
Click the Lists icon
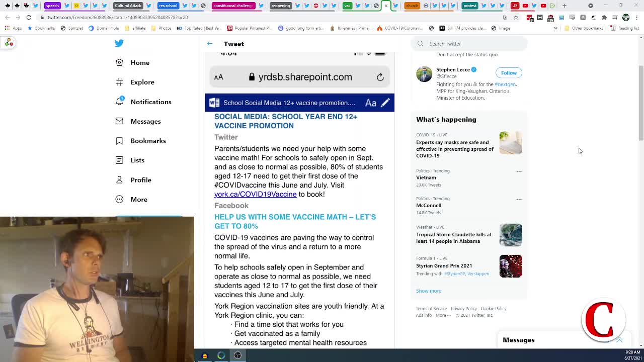click(x=119, y=160)
